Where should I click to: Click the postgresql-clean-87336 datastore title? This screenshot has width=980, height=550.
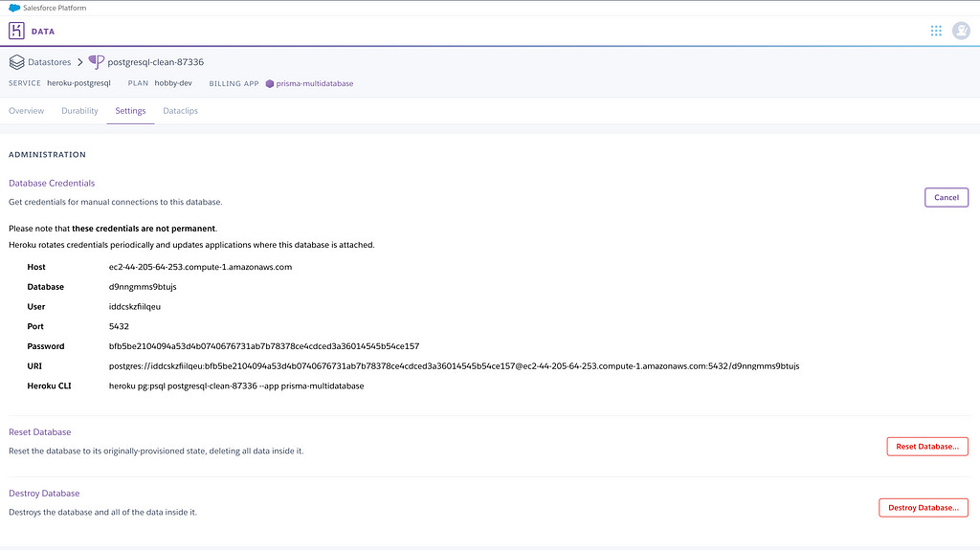click(x=156, y=62)
